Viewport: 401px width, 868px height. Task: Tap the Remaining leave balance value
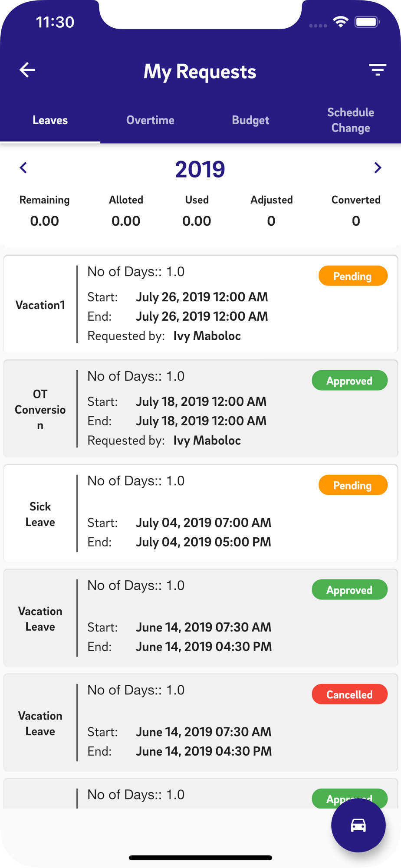pos(44,221)
